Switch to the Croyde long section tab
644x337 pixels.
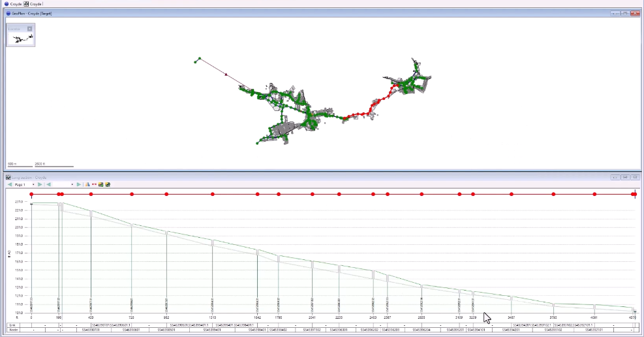[33, 4]
